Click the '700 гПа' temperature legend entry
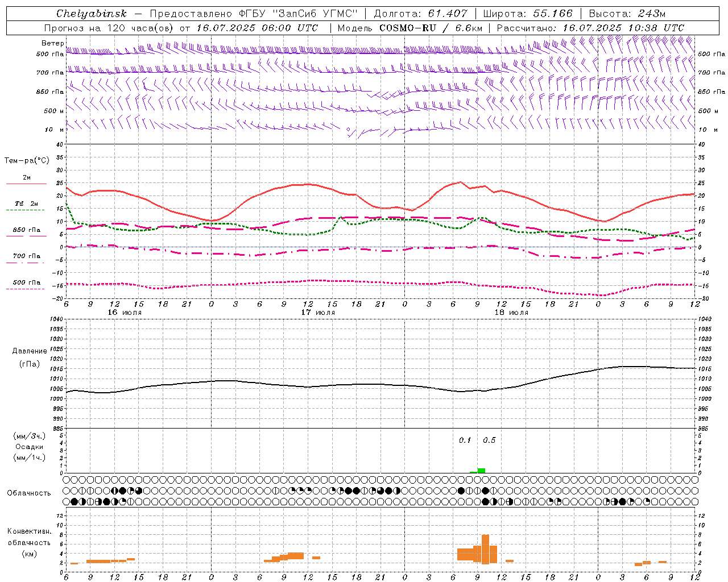This screenshot has width=728, height=582. coord(27,256)
